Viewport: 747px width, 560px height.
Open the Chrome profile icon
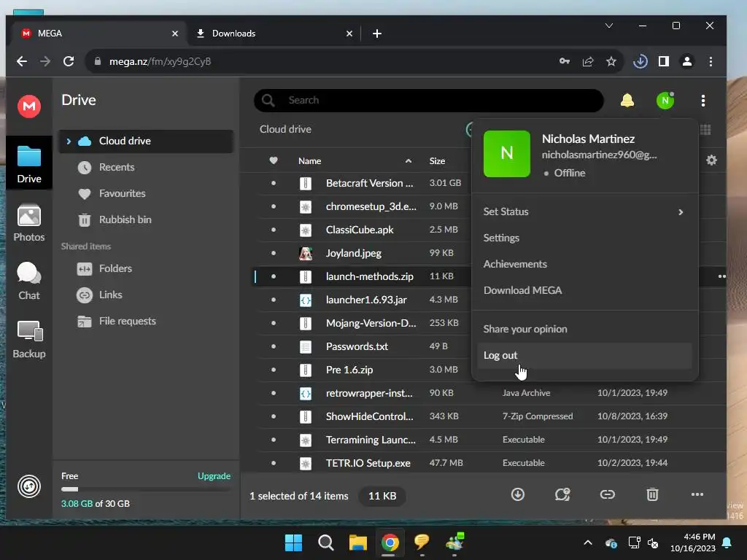pos(687,61)
